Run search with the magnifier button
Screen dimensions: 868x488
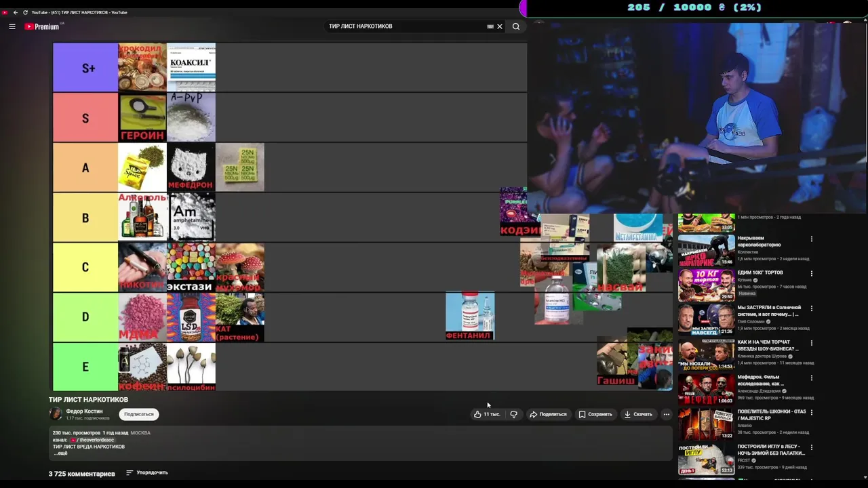pyautogui.click(x=516, y=26)
